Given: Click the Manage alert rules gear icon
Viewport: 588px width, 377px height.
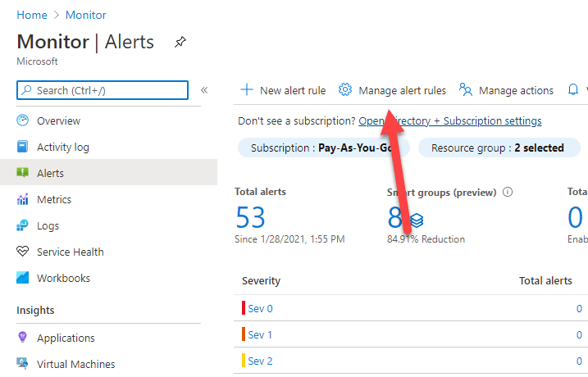Looking at the screenshot, I should (x=345, y=90).
